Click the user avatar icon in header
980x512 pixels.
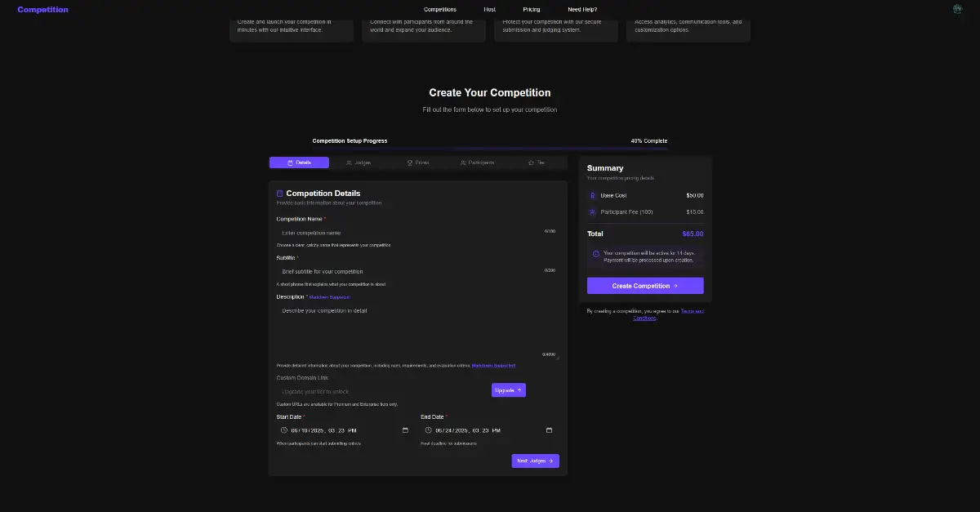coord(957,9)
